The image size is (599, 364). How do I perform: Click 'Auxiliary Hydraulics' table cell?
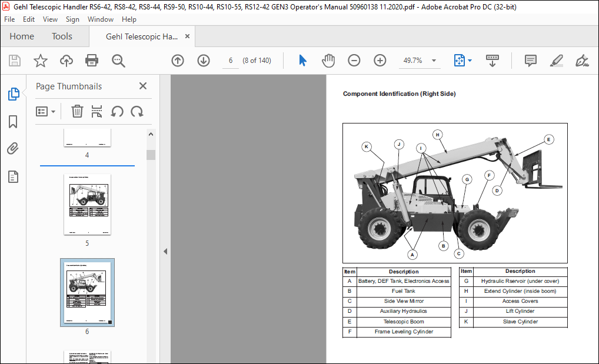click(x=404, y=311)
